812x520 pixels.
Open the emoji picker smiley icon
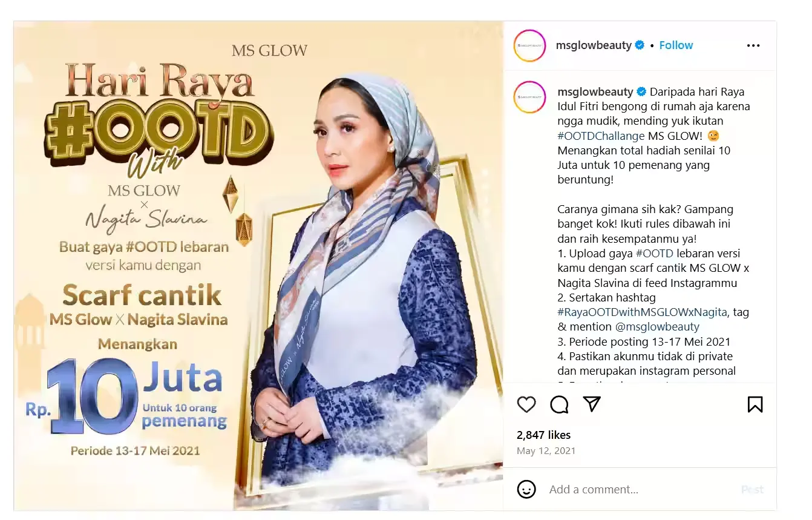click(x=526, y=489)
